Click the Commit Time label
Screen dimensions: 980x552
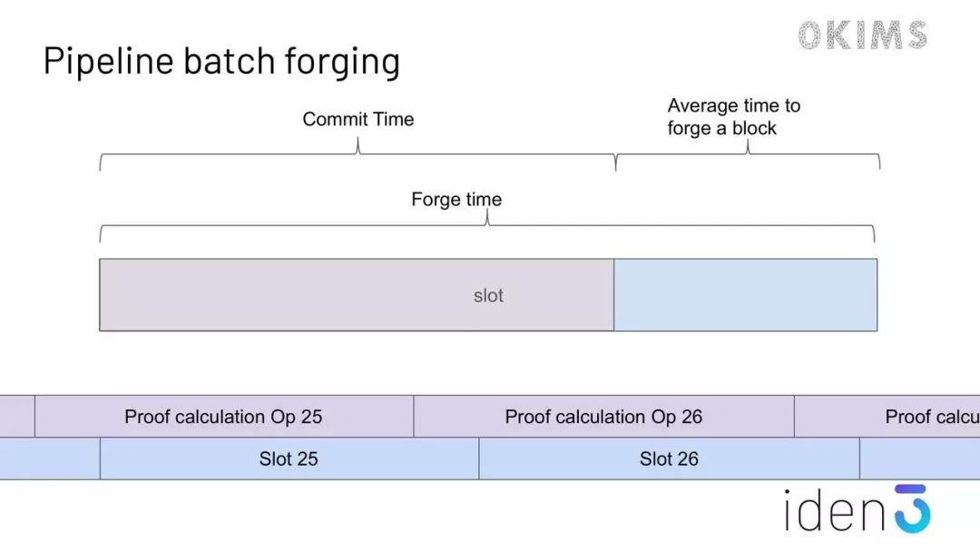[x=358, y=119]
